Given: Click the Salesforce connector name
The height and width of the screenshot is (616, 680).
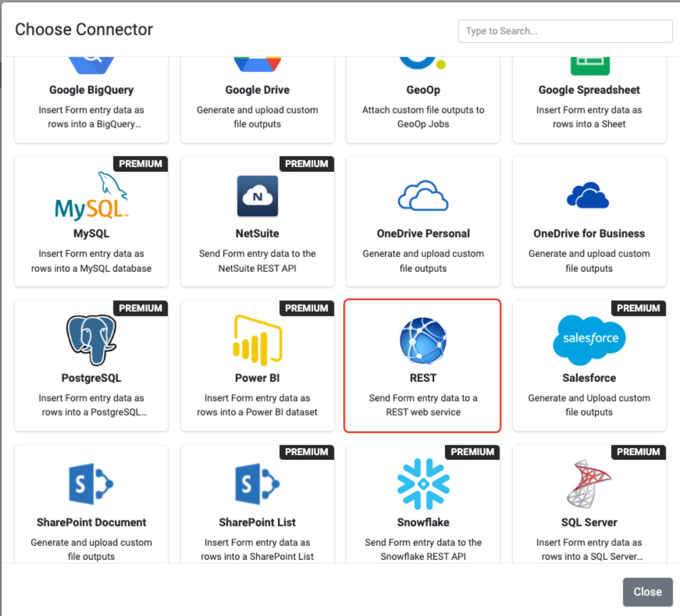Looking at the screenshot, I should [x=589, y=378].
